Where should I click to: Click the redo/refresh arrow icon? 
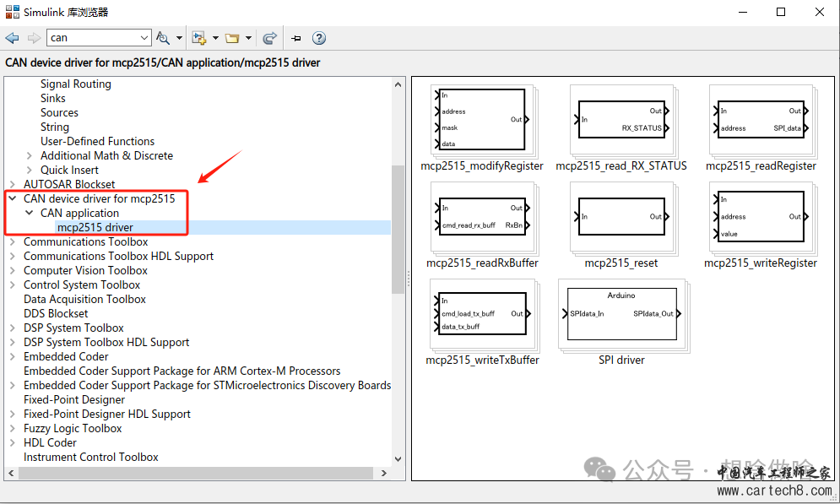click(x=270, y=38)
